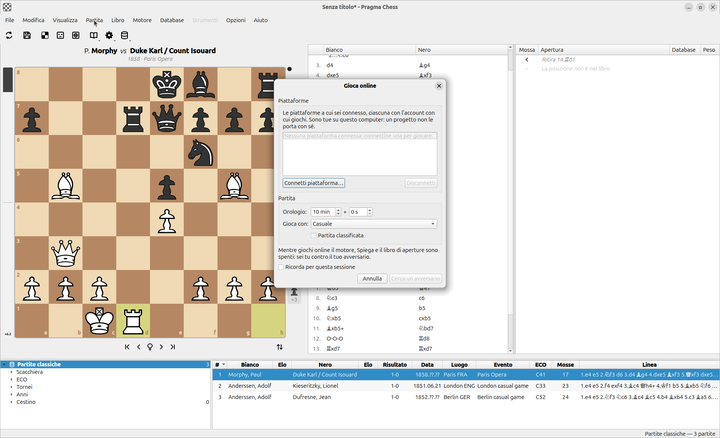The width and height of the screenshot is (720, 438).
Task: Click the Annulla button
Action: [372, 279]
